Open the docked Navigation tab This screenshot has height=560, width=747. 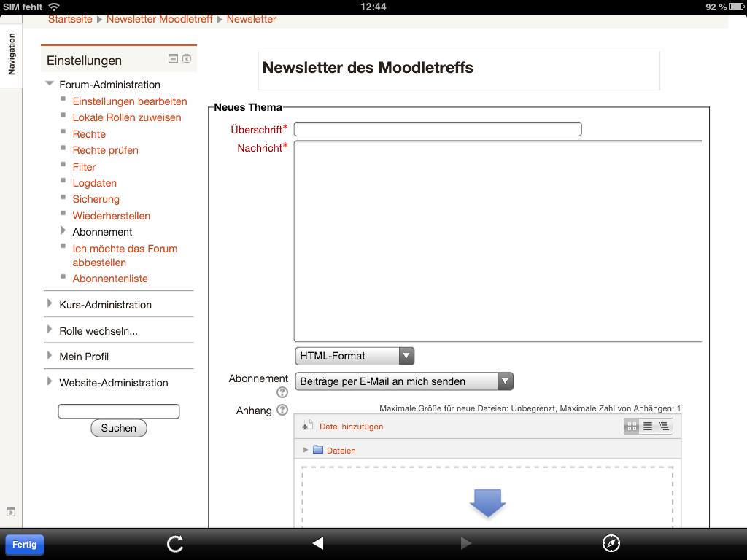(x=12, y=54)
